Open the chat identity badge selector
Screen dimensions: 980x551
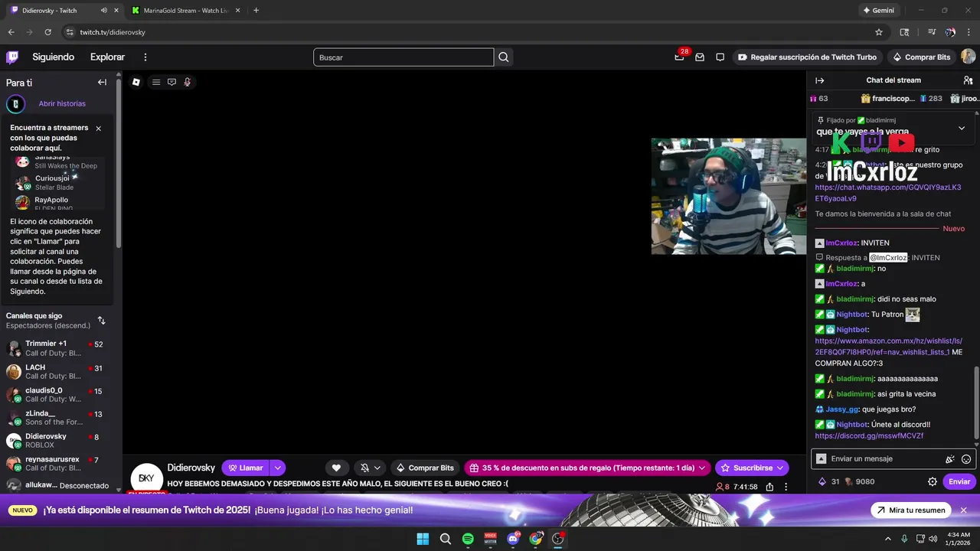tap(821, 458)
